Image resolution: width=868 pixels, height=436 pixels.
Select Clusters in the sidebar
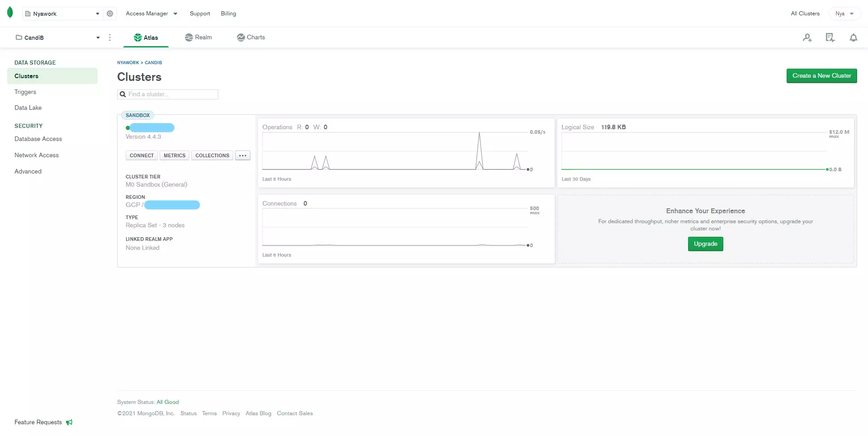point(52,76)
